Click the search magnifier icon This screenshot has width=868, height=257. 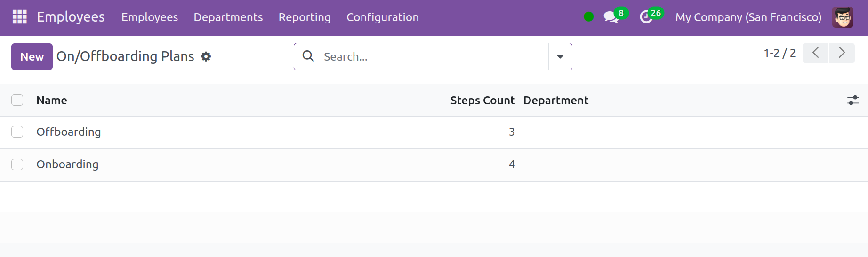pyautogui.click(x=308, y=56)
